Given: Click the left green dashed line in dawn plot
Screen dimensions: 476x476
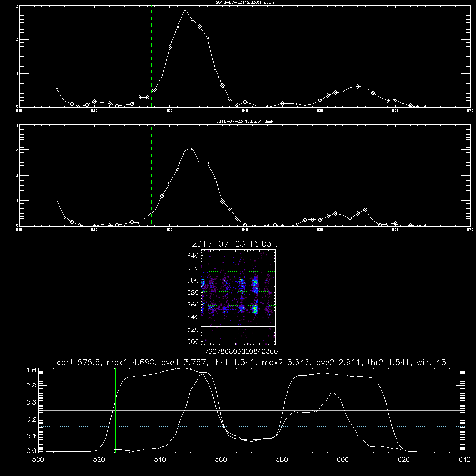Looking at the screenshot, I should (151, 57).
